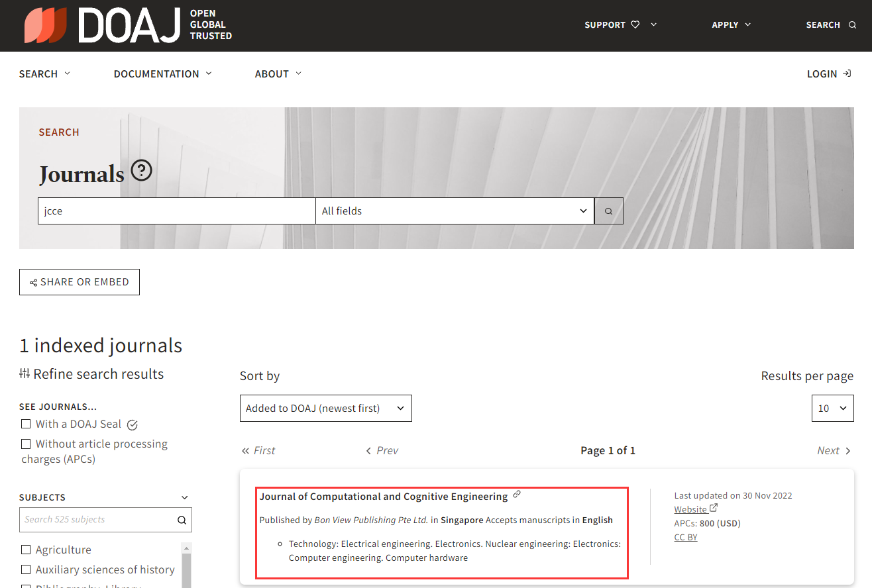The image size is (872, 588).
Task: Click the Prev page link
Action: coord(382,450)
